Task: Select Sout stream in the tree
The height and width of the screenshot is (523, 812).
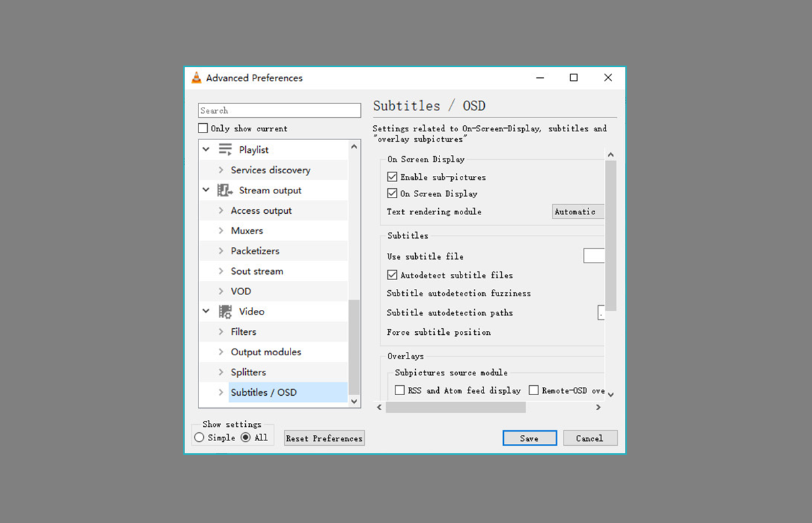Action: tap(257, 271)
